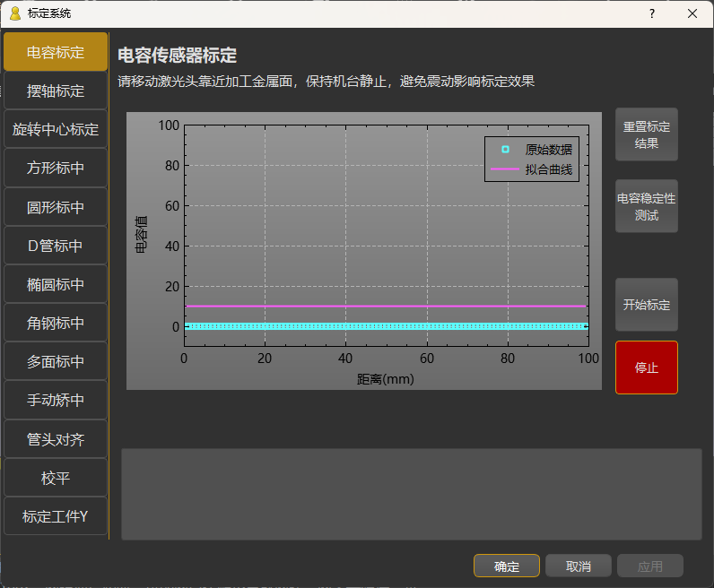The width and height of the screenshot is (714, 588).
Task: Go to the 校平 tab
Action: (56, 478)
